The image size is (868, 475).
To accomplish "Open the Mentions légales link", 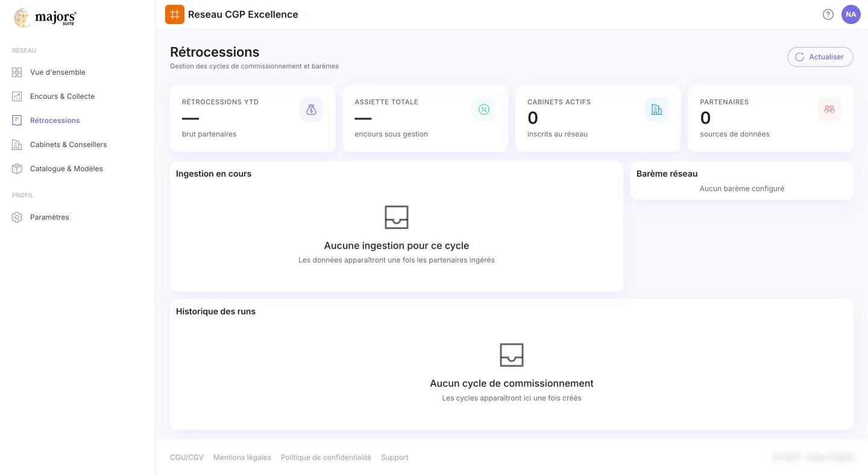I will click(242, 458).
